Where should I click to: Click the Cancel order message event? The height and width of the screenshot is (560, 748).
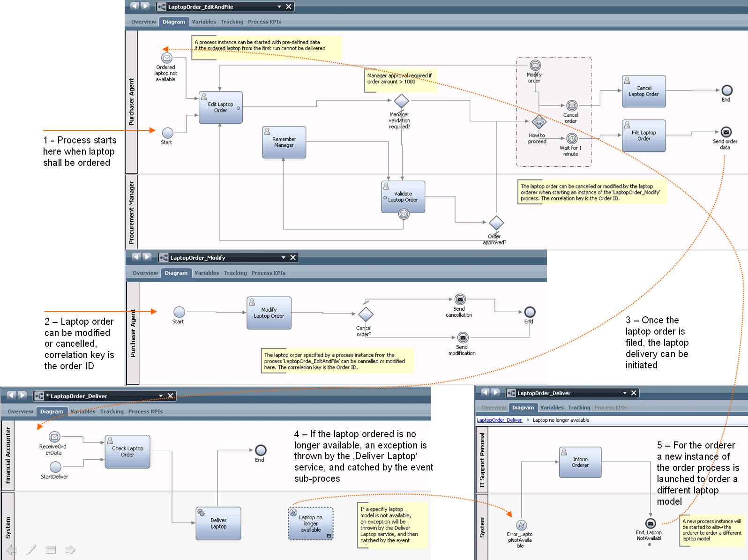pos(572,106)
